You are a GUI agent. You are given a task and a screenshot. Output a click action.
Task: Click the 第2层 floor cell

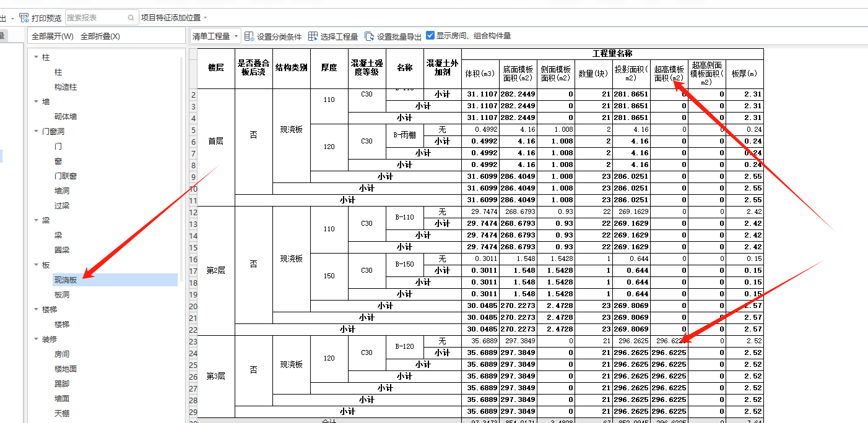tap(216, 270)
